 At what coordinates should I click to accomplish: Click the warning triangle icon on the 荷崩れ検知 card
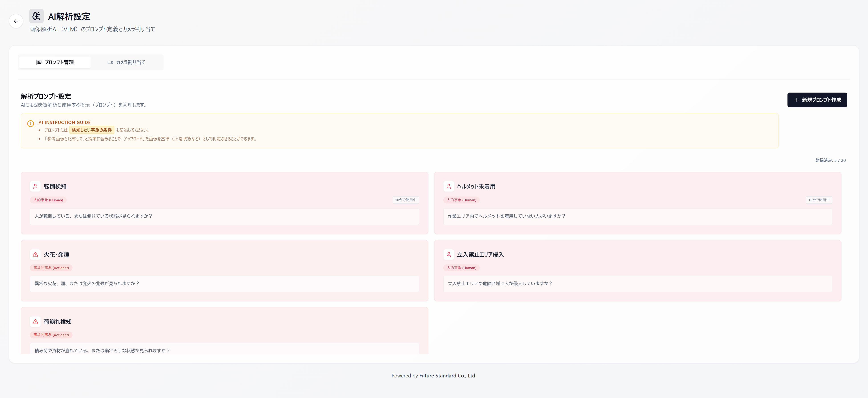click(35, 321)
